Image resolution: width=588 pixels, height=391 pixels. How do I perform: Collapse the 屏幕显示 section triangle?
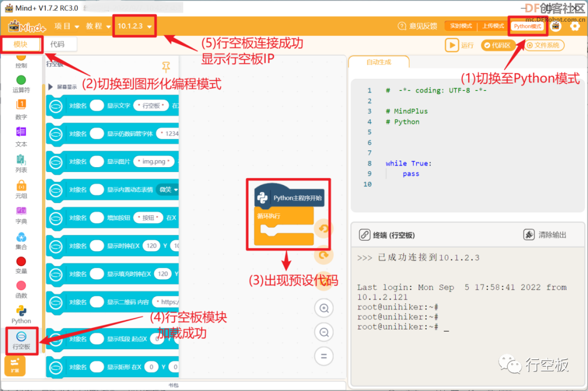(x=50, y=87)
